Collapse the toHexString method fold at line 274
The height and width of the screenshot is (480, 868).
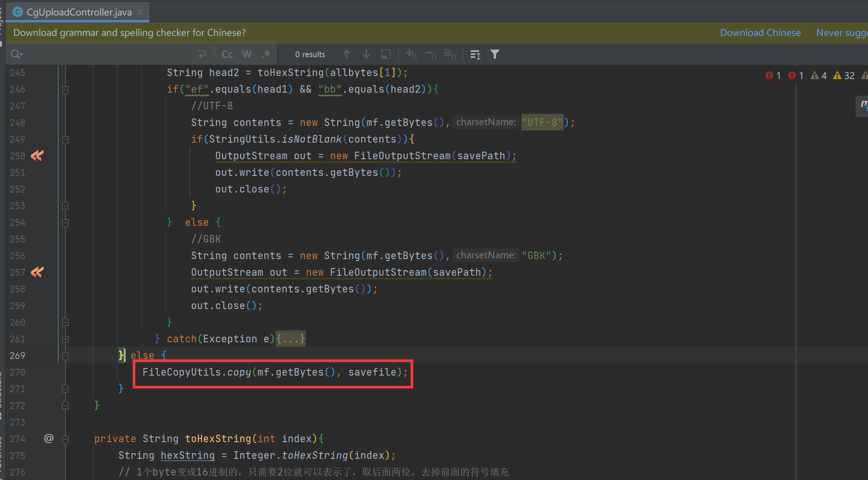(x=65, y=439)
